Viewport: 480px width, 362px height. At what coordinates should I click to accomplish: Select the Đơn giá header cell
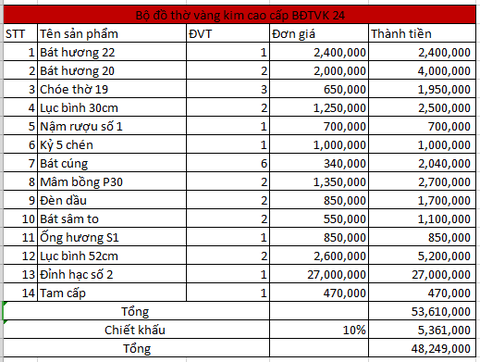pos(319,34)
